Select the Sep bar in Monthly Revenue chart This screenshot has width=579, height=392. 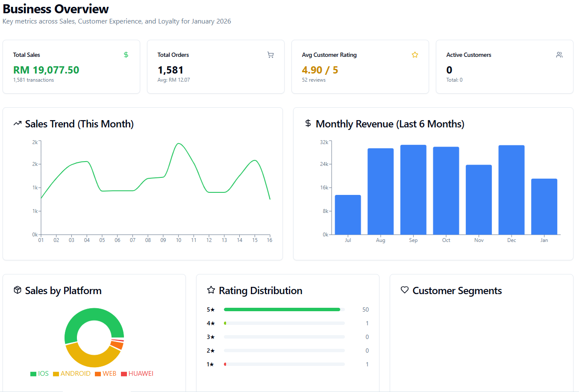coord(413,190)
